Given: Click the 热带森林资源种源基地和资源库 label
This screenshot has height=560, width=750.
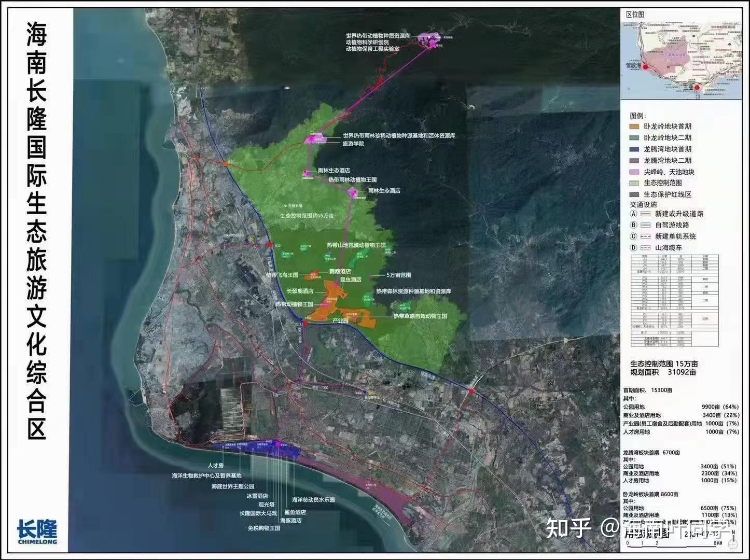Looking at the screenshot, I should tap(413, 291).
